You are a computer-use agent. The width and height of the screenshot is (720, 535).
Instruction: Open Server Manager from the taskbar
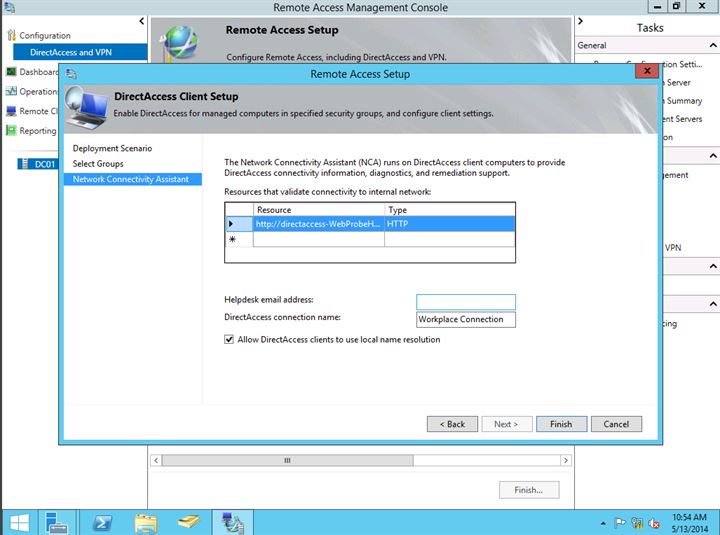click(56, 521)
